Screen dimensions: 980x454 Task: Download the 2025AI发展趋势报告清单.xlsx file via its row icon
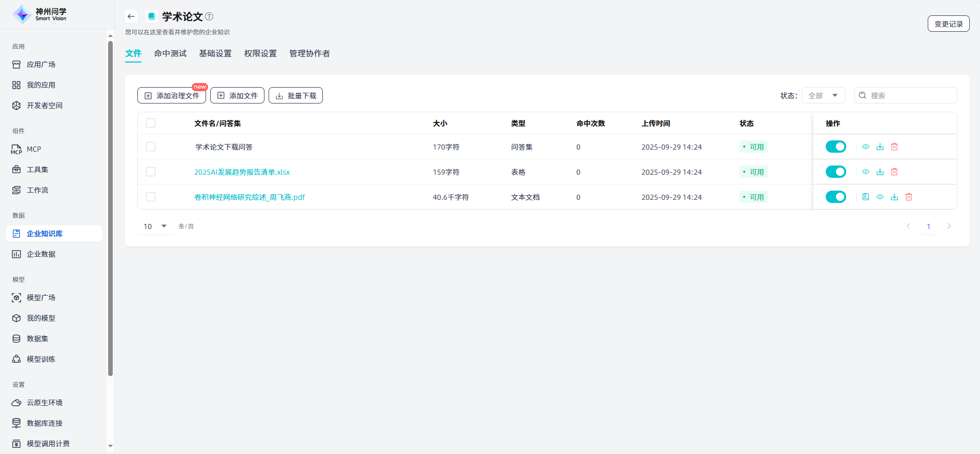880,172
